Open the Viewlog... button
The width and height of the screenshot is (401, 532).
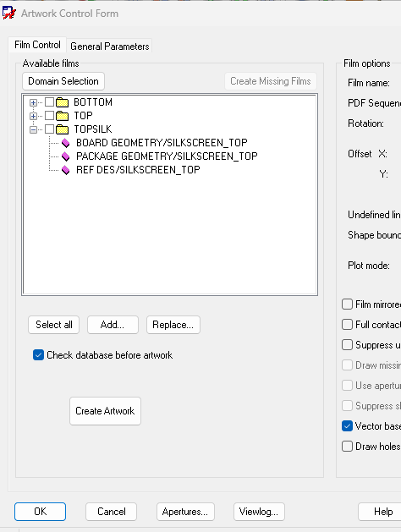pyautogui.click(x=259, y=512)
